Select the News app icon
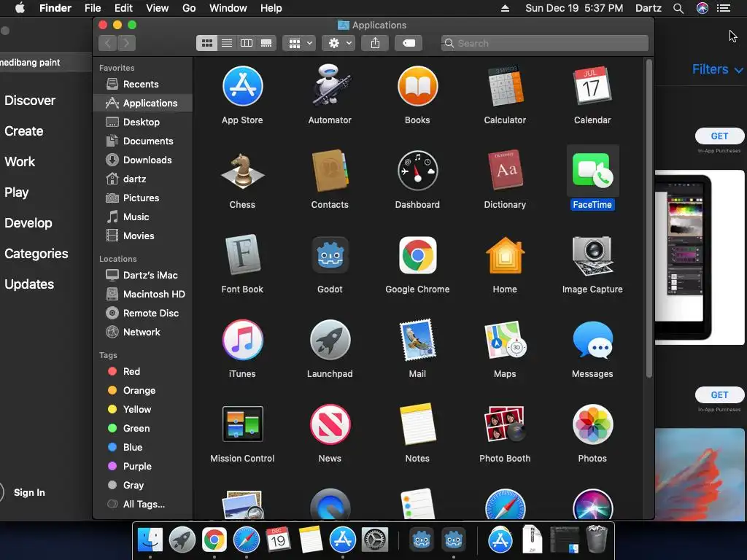Image resolution: width=747 pixels, height=560 pixels. pos(330,424)
